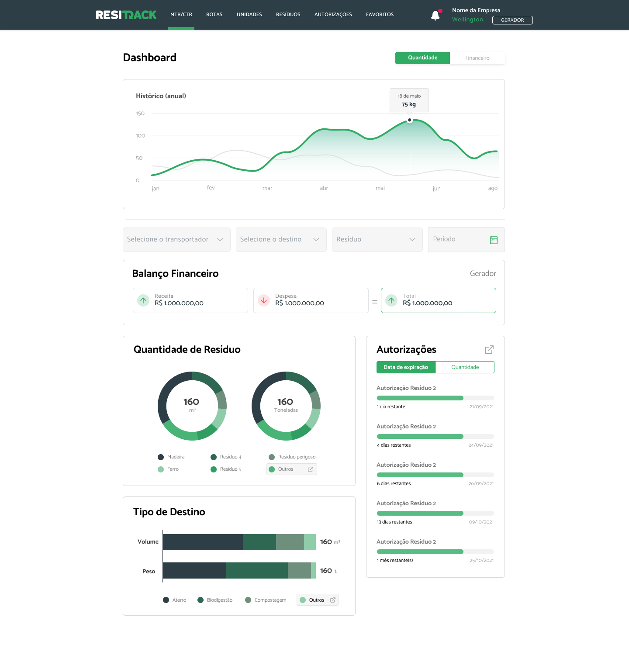The width and height of the screenshot is (629, 672).
Task: Click the Total green arrow icon
Action: coord(391,300)
